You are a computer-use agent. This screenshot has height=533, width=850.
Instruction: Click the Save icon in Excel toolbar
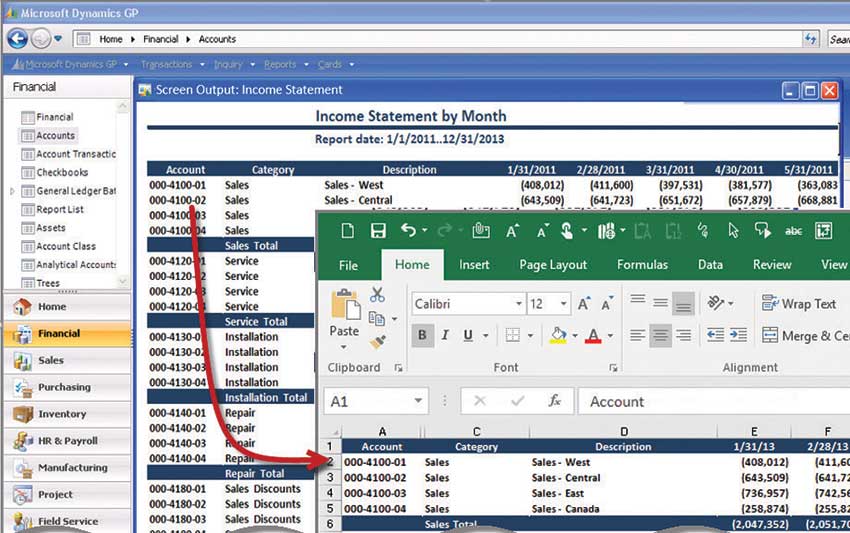click(x=378, y=231)
